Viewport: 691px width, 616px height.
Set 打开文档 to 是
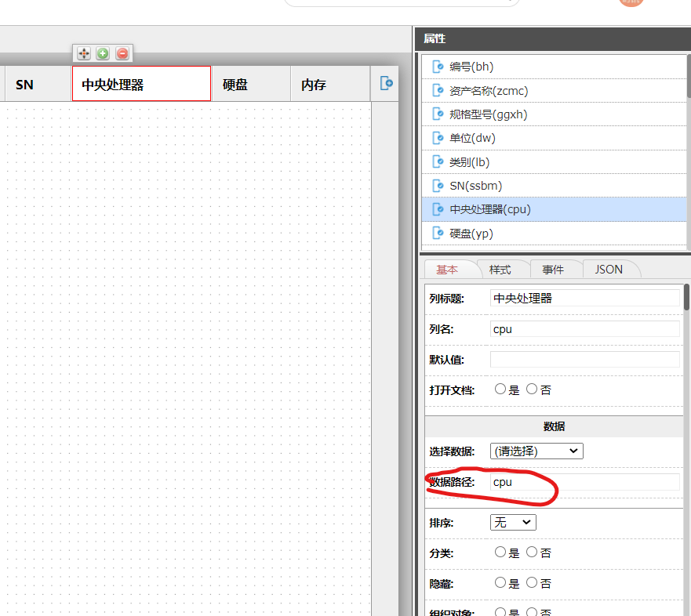pos(500,390)
